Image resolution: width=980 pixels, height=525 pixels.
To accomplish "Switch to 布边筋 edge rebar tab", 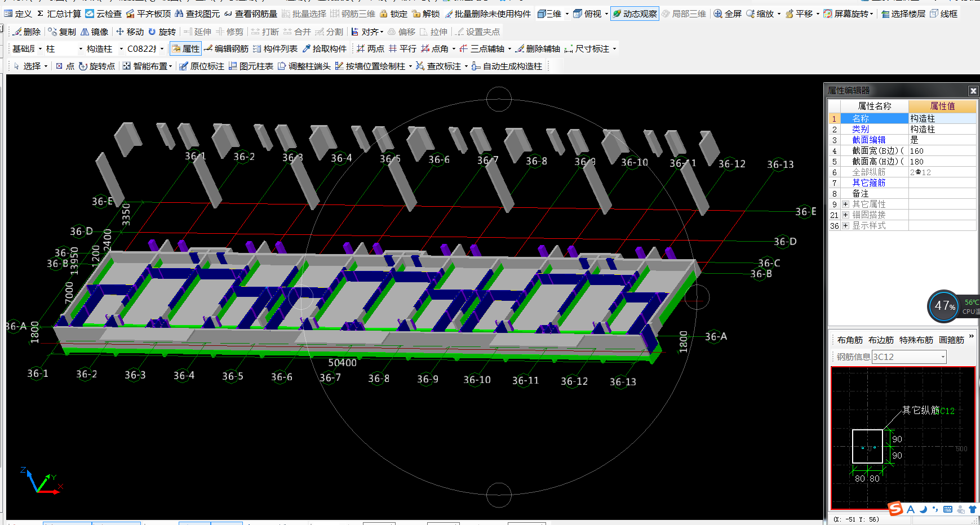I will [x=881, y=340].
